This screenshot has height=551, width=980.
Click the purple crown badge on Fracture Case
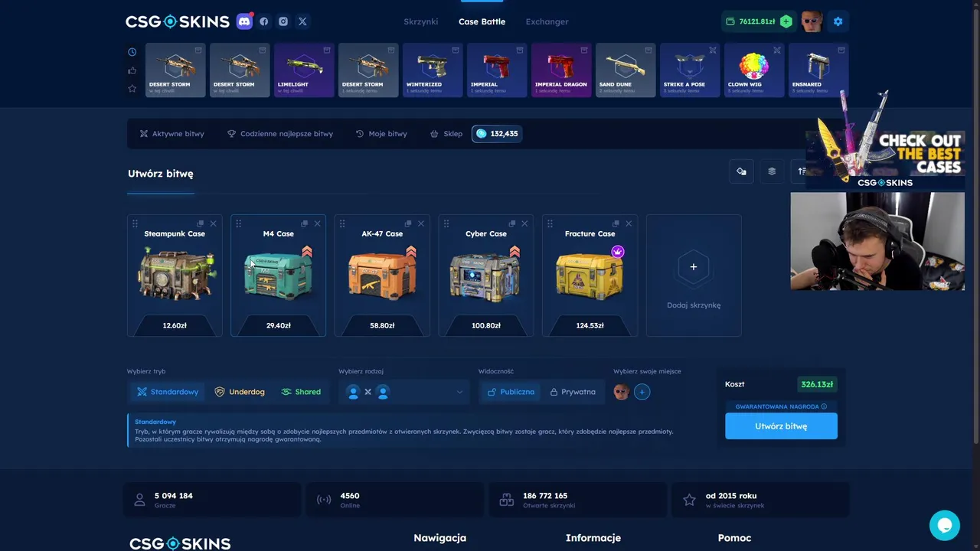[x=618, y=252]
